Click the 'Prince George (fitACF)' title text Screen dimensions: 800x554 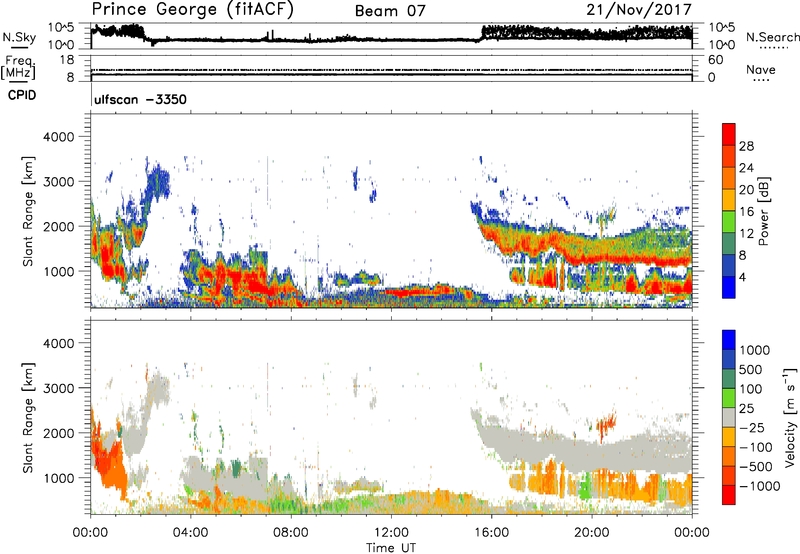192,10
